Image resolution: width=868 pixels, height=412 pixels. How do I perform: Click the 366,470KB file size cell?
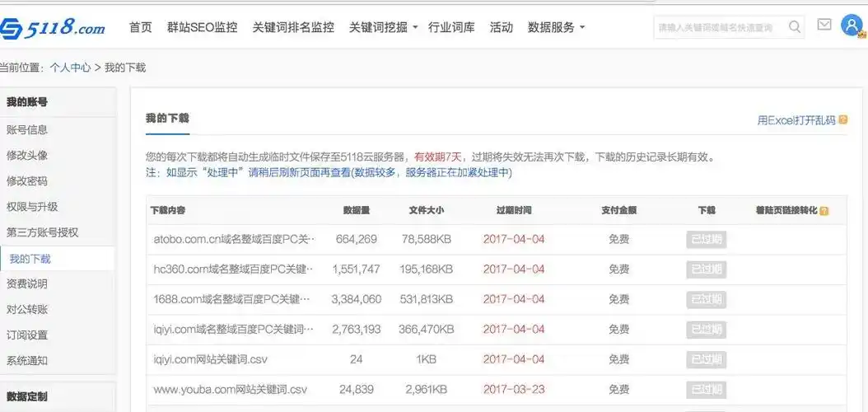[427, 330]
